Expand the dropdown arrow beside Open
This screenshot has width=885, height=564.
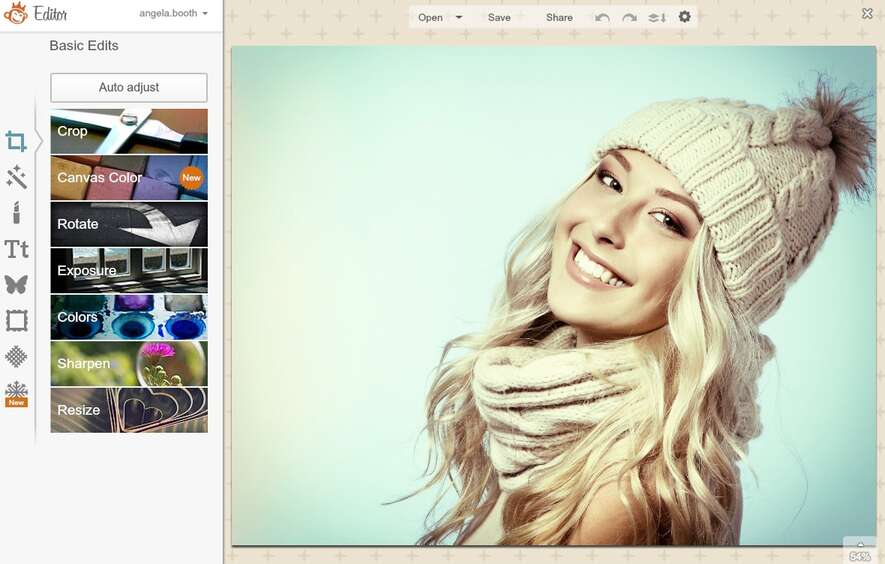[459, 17]
